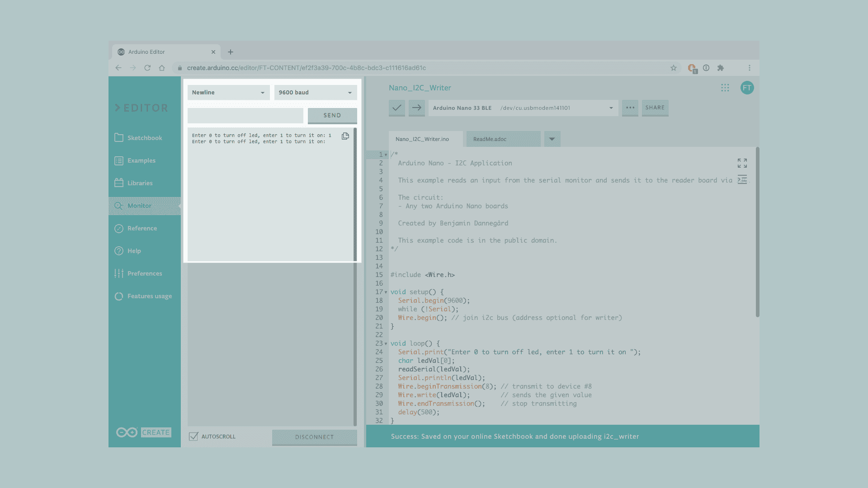Click the DISCONNECT button
Image resolution: width=868 pixels, height=488 pixels.
pyautogui.click(x=314, y=437)
